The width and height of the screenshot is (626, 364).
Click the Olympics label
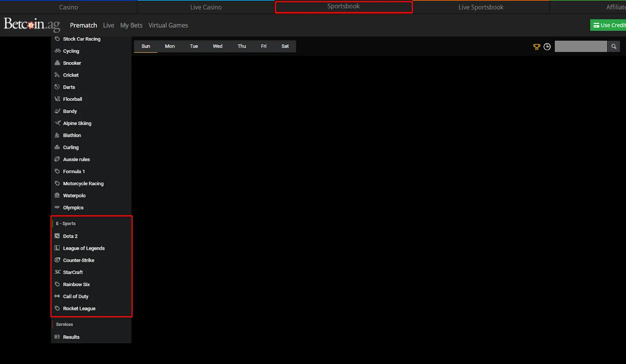point(73,208)
